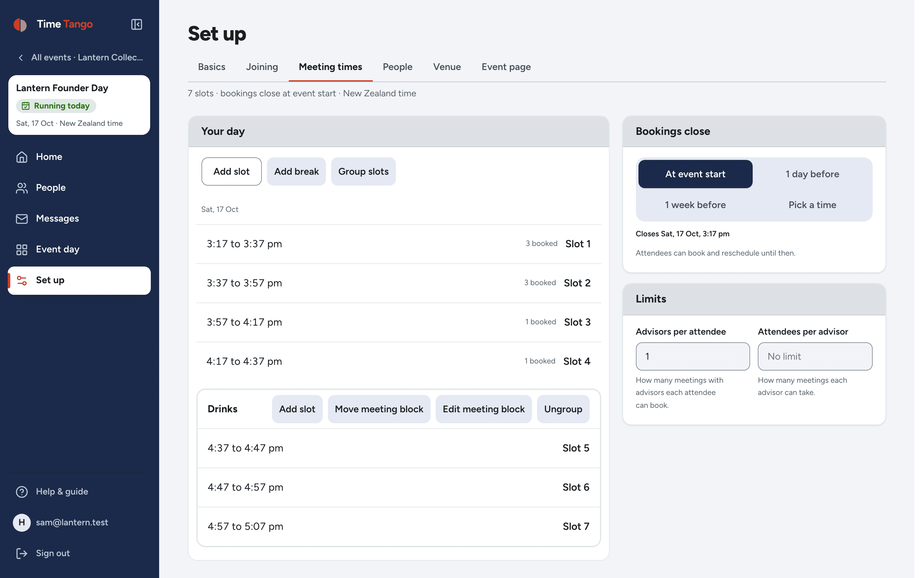Switch to the Basics tab

(x=211, y=67)
